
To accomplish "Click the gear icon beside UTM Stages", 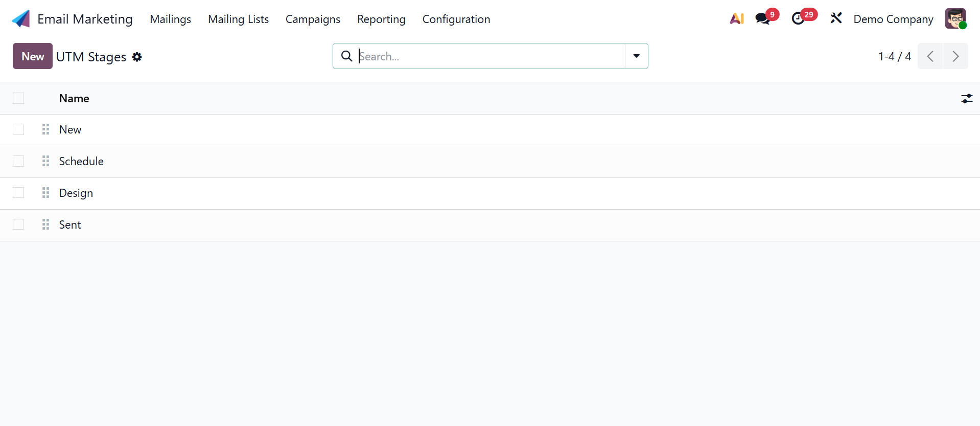I will [137, 57].
